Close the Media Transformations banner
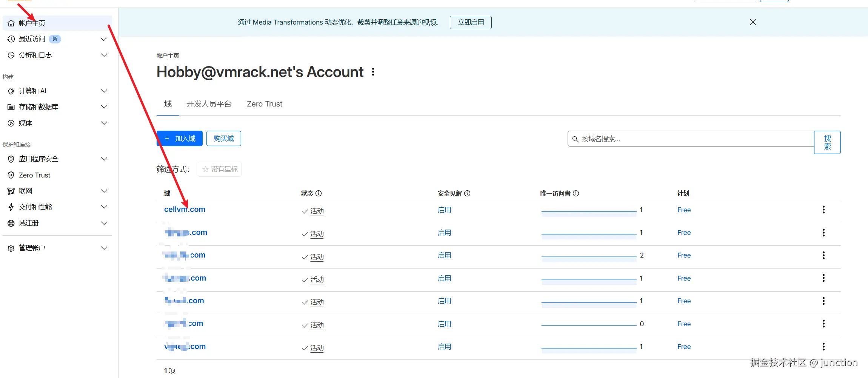Viewport: 868px width, 378px height. pyautogui.click(x=753, y=22)
